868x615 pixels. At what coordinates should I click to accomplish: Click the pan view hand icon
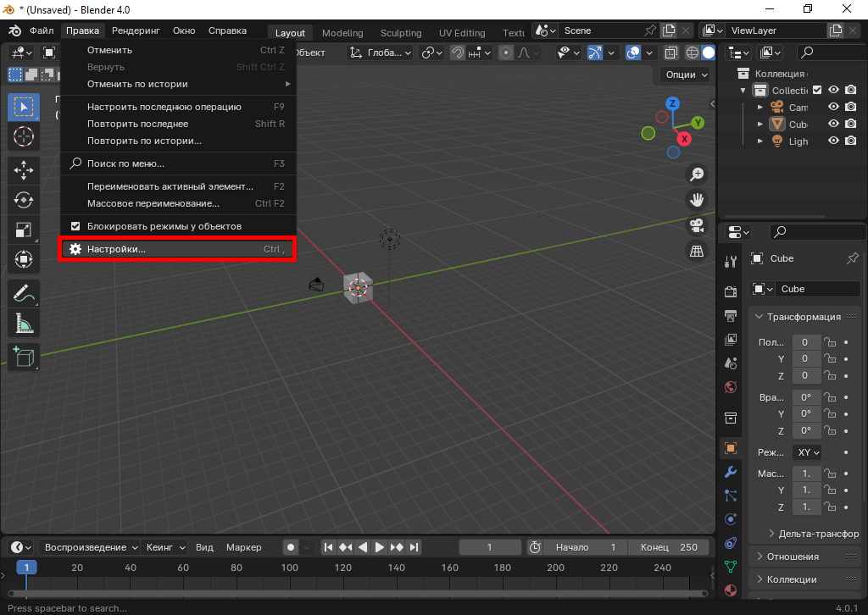697,200
